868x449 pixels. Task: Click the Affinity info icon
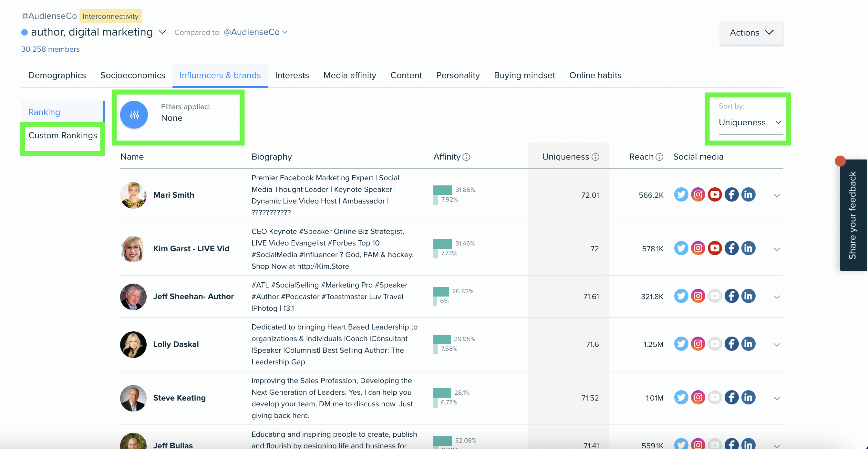466,157
